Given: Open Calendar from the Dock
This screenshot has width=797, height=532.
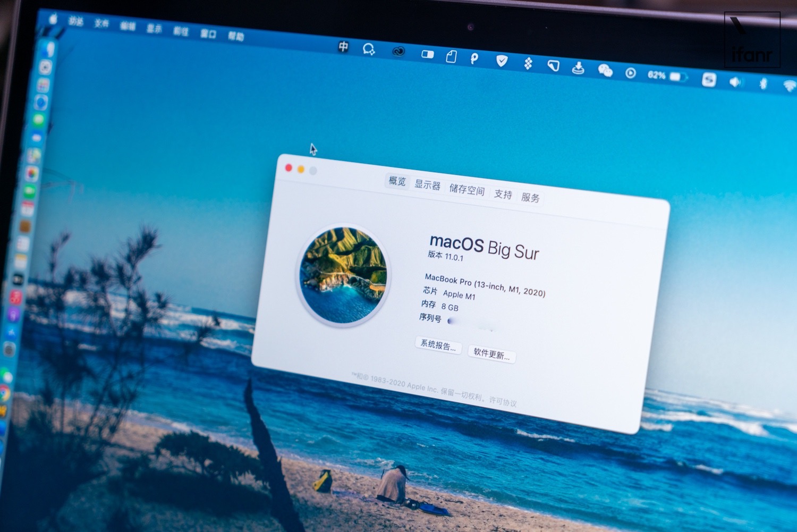Looking at the screenshot, I should pos(27,209).
